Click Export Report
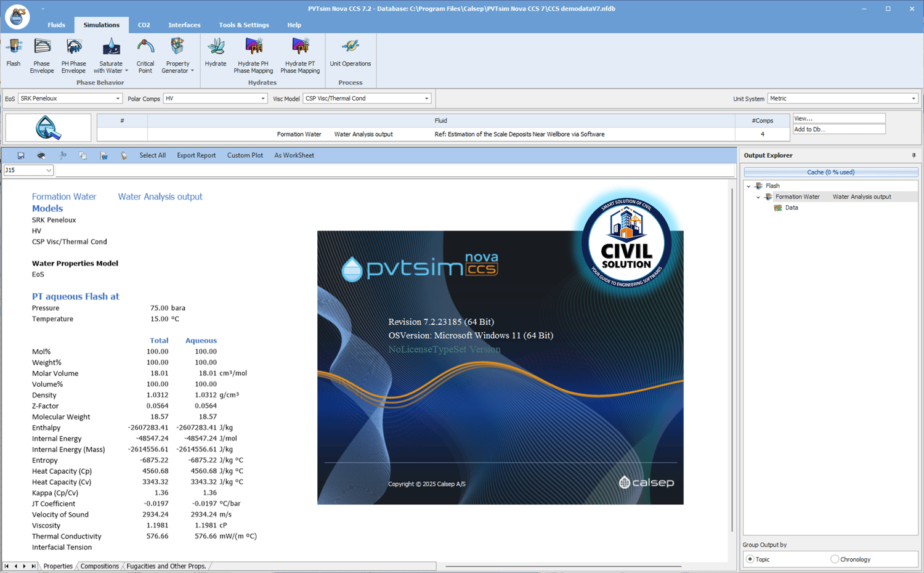This screenshot has height=573, width=924. 196,156
